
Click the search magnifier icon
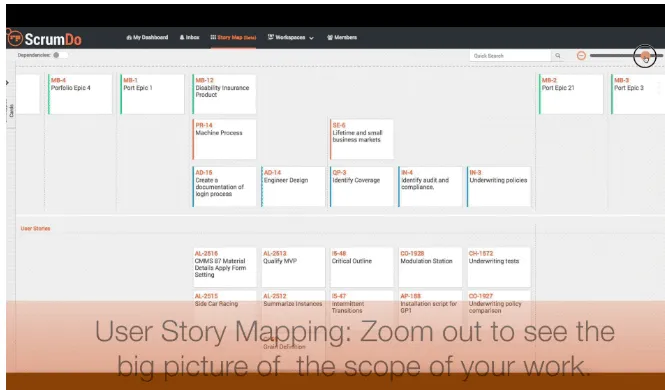(x=558, y=56)
